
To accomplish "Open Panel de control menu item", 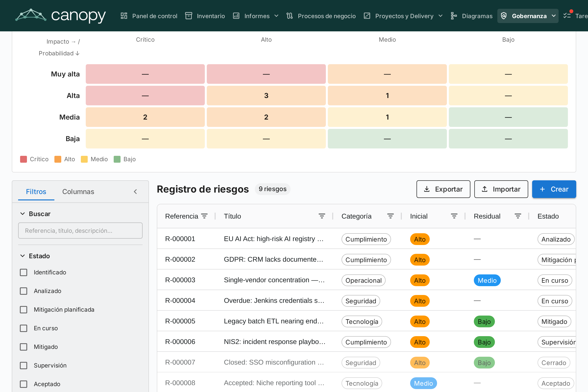I will pyautogui.click(x=149, y=16).
